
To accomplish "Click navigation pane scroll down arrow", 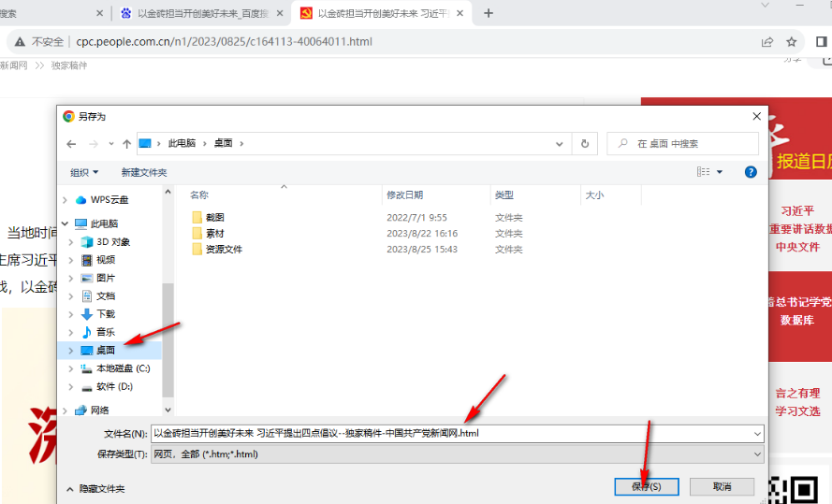I will pos(168,410).
